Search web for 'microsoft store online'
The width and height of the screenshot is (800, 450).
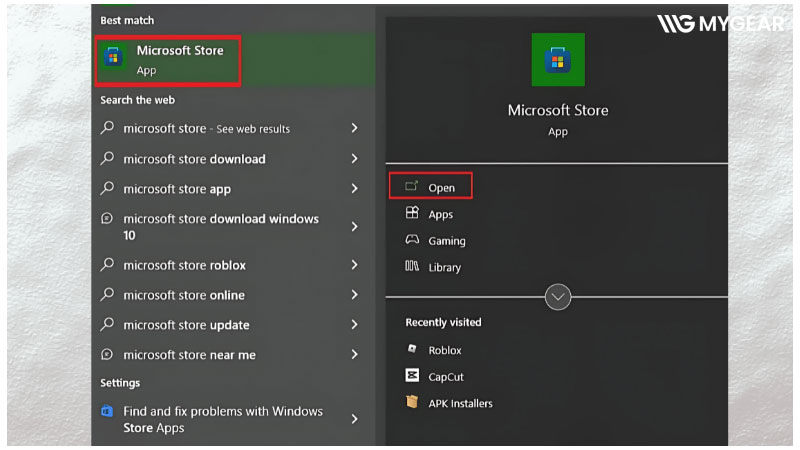231,295
